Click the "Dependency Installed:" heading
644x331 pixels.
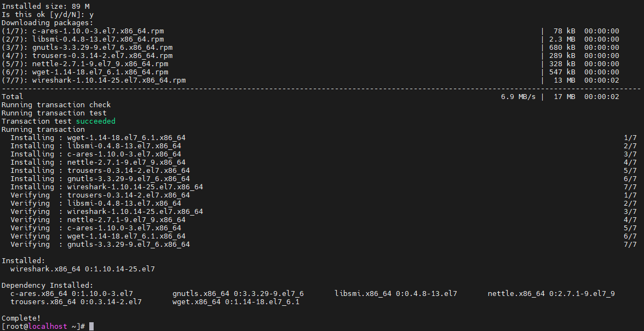click(47, 285)
